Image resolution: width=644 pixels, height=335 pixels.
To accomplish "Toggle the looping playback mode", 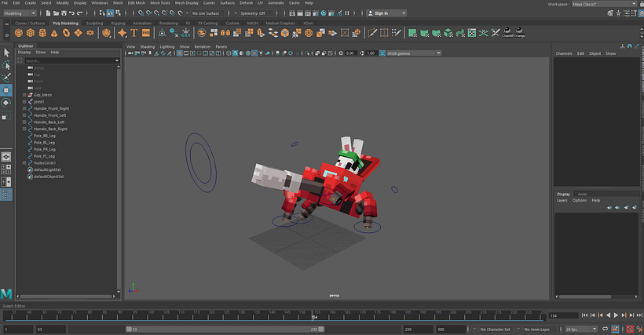I will pyautogui.click(x=605, y=330).
